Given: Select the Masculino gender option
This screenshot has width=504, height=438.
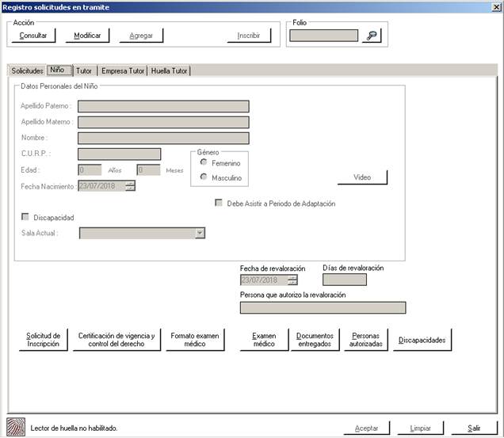Looking at the screenshot, I should 204,177.
